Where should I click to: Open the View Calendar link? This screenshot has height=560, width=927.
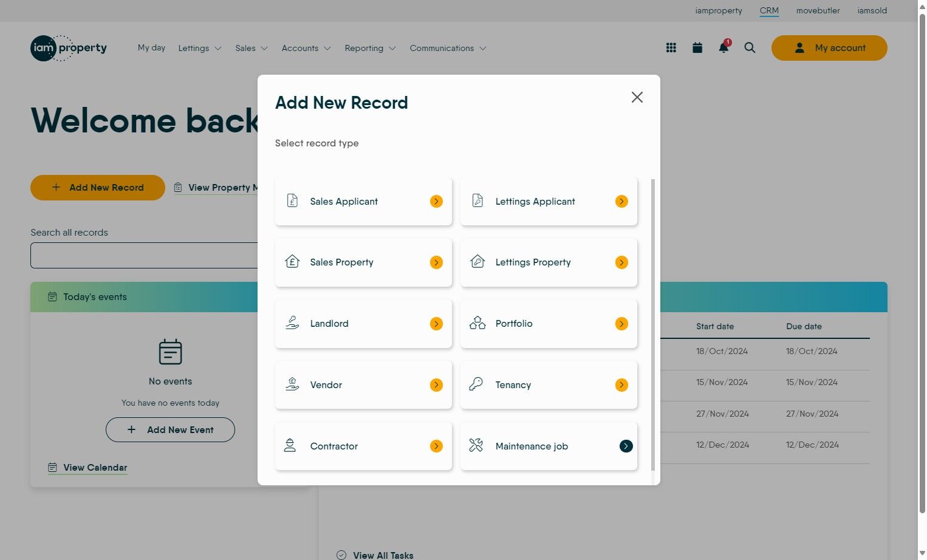click(87, 468)
